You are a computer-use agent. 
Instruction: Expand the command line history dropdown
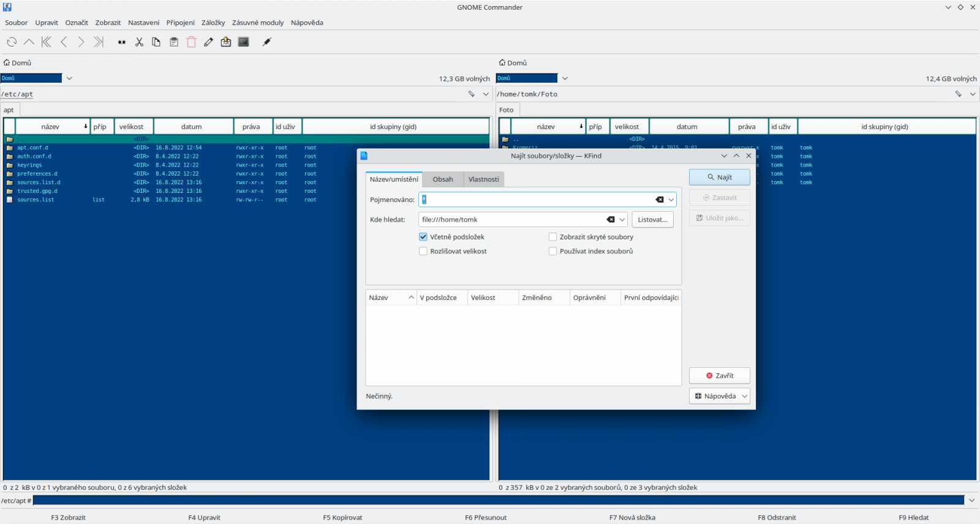[x=971, y=501]
